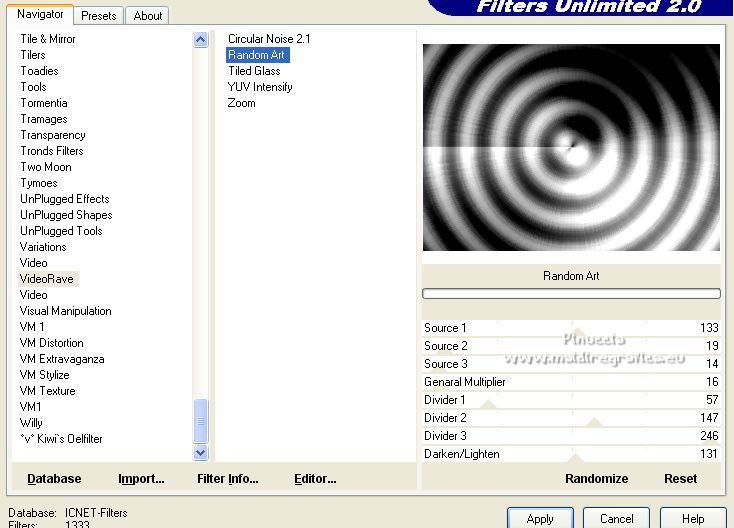Adjust the Darken/Lighten slider
This screenshot has height=528, width=734.
[571, 454]
